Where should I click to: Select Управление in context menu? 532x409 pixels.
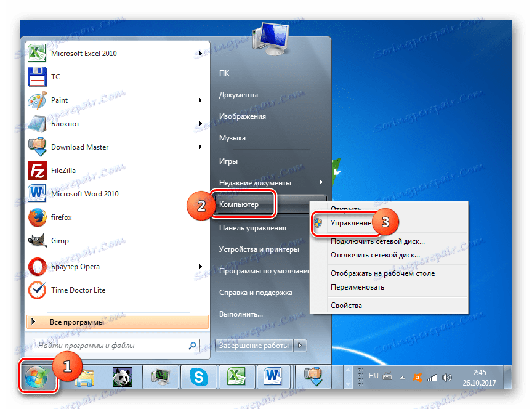tap(351, 223)
